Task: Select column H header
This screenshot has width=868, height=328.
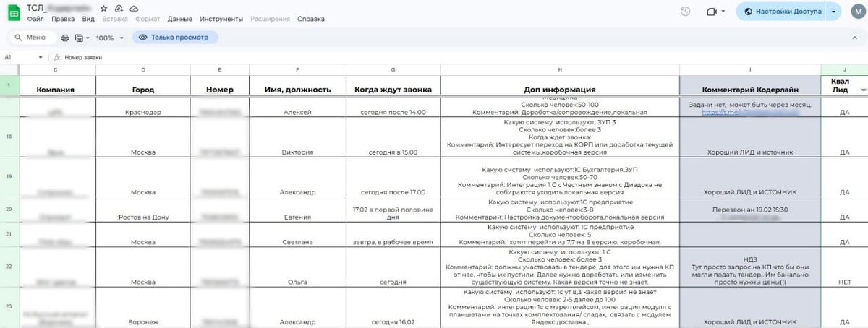Action: [560, 69]
